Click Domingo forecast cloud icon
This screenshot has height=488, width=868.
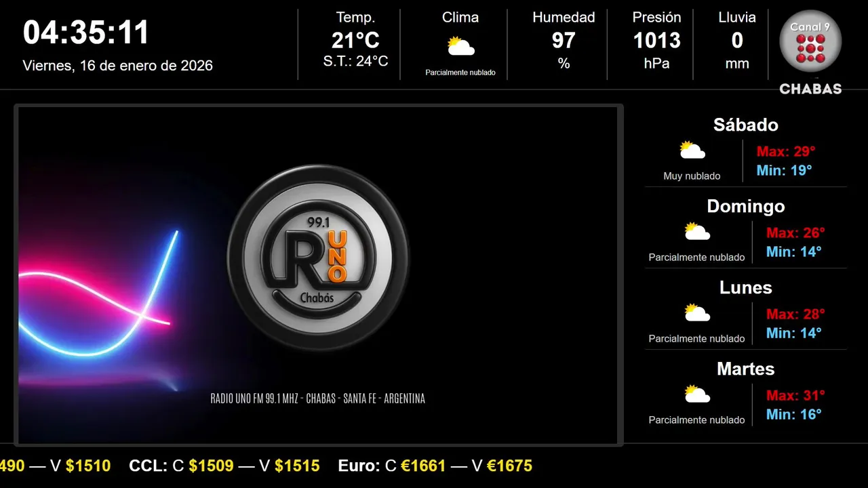[x=697, y=232]
